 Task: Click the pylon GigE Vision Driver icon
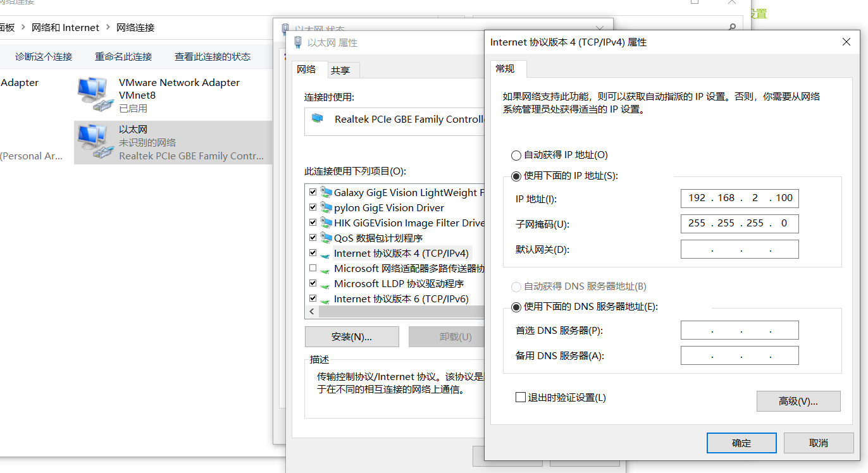coord(326,207)
